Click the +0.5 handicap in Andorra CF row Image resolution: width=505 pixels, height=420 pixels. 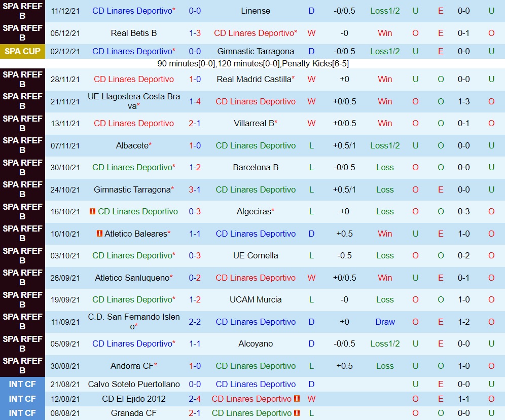(x=344, y=366)
